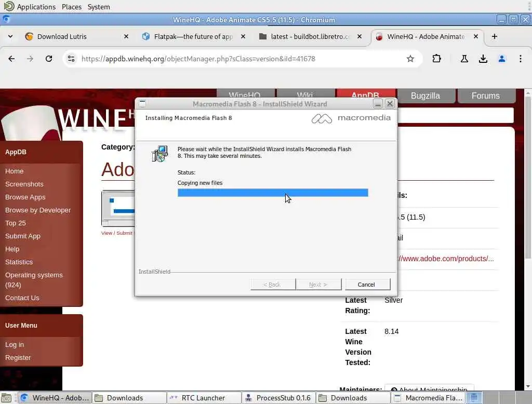This screenshot has width=532, height=404.
Task: Open the Screenshots sidebar link
Action: pyautogui.click(x=24, y=184)
